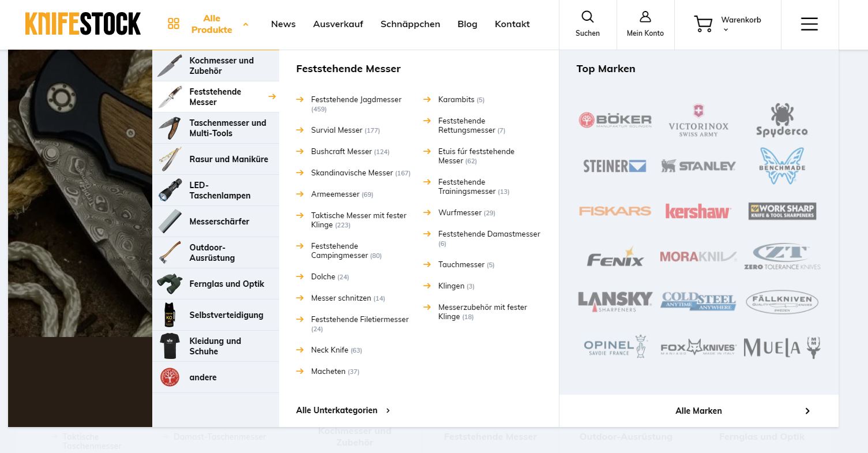The width and height of the screenshot is (868, 453).
Task: Collapse the Alle Produkte dropdown
Action: click(246, 25)
